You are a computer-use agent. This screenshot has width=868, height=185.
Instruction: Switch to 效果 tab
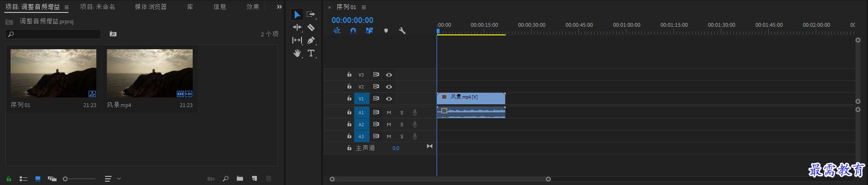[253, 7]
